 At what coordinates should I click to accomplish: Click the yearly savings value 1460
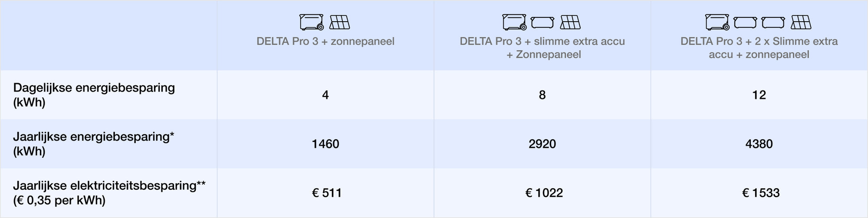[x=325, y=144]
